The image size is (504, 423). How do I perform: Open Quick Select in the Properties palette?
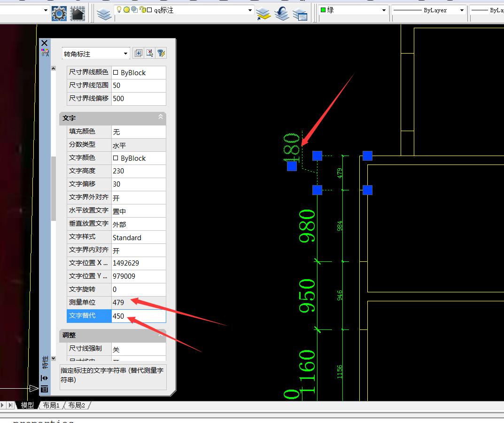point(161,53)
